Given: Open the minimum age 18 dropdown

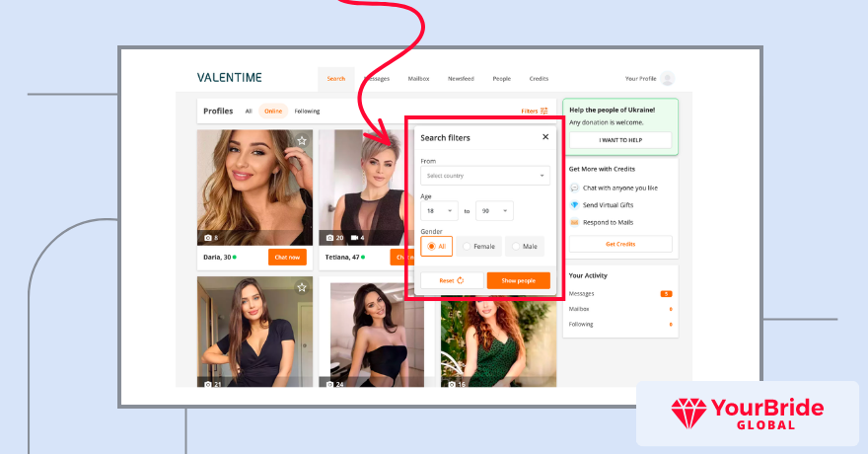Looking at the screenshot, I should coord(440,211).
